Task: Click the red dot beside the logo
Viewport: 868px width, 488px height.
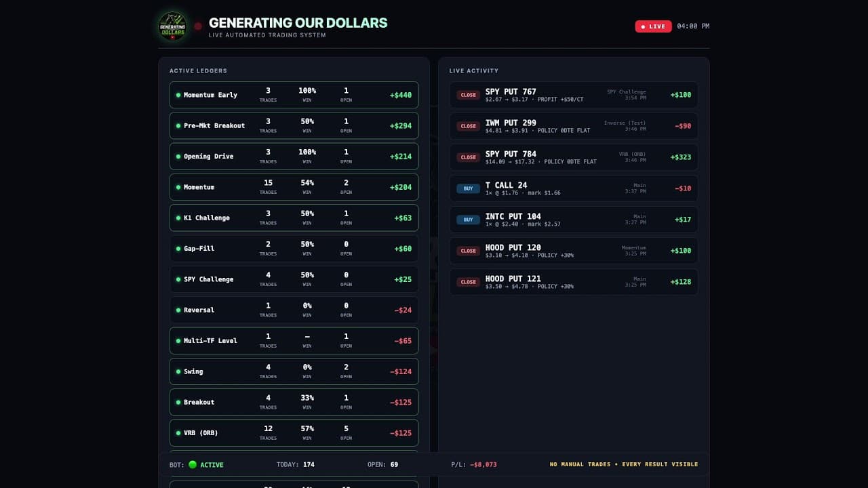Action: coord(198,26)
